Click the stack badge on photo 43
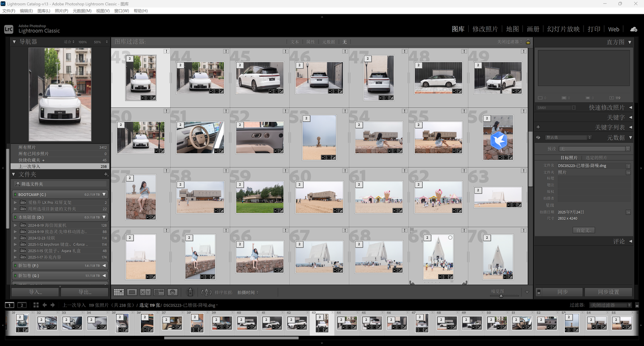The image size is (644, 346). [x=130, y=59]
